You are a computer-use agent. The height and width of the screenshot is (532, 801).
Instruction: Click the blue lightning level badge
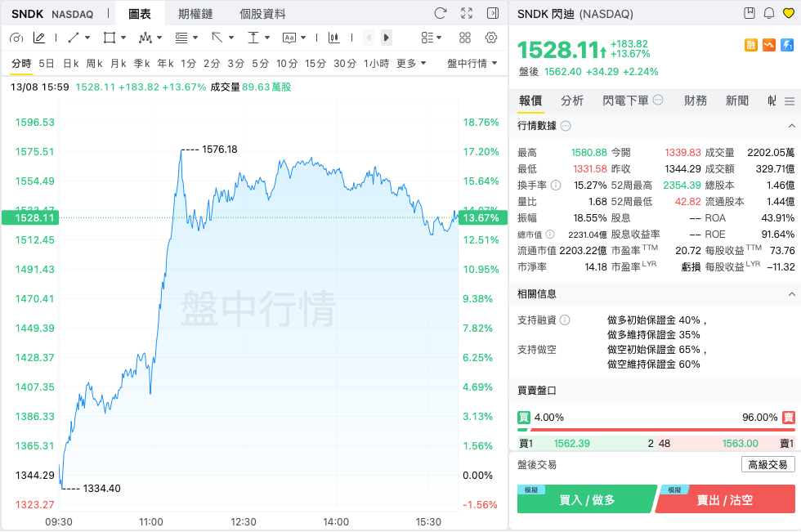point(787,45)
